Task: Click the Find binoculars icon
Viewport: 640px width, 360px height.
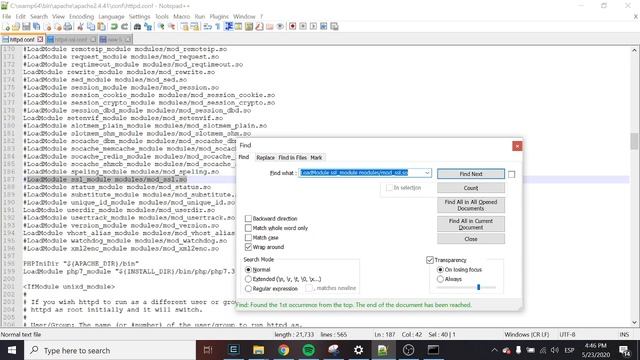Action: (x=137, y=27)
